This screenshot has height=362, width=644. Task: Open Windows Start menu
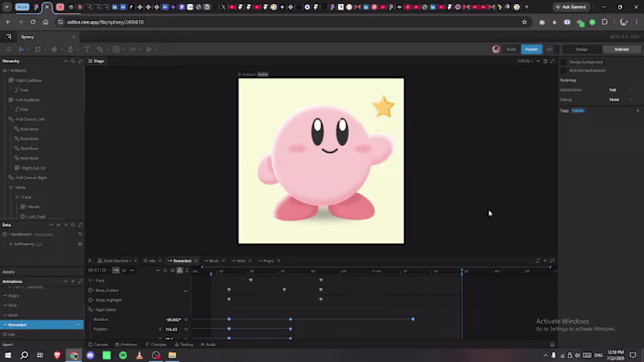click(8, 355)
